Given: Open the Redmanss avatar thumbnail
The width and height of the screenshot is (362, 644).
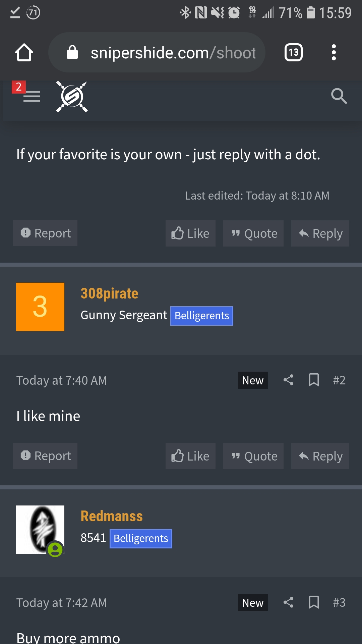Looking at the screenshot, I should click(x=40, y=530).
